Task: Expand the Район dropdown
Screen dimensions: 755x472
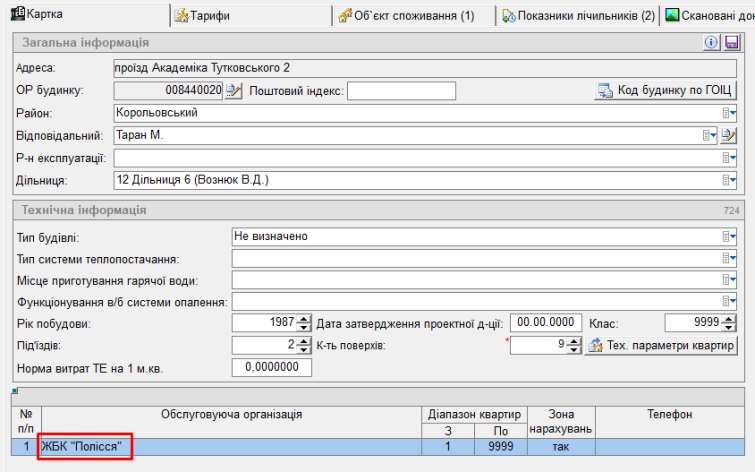Action: click(729, 113)
